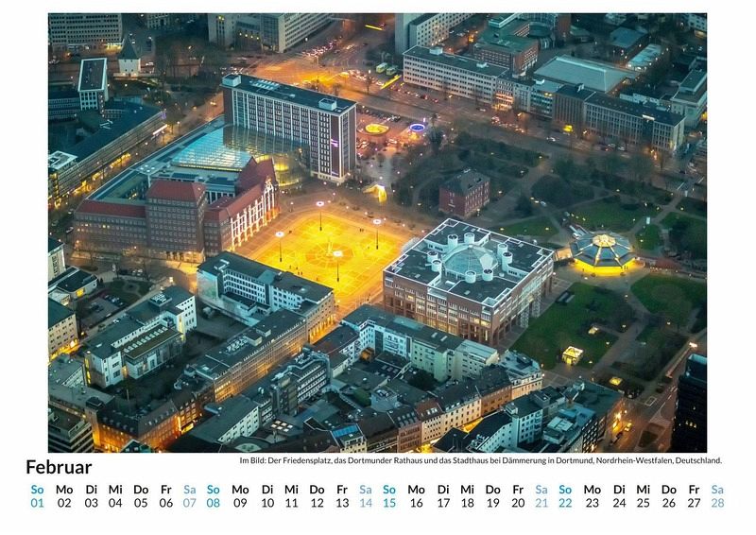Select Wednesday 04 in the calendar

click(115, 496)
